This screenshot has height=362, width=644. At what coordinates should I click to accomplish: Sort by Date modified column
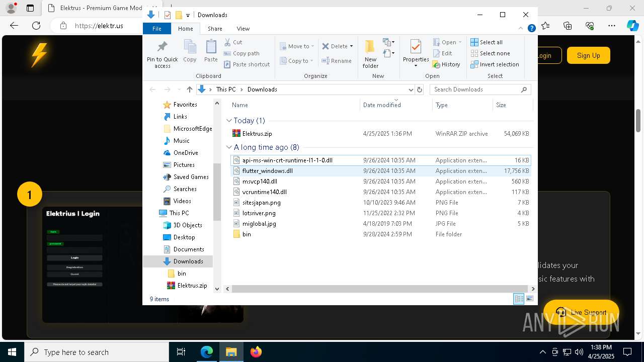click(396, 105)
